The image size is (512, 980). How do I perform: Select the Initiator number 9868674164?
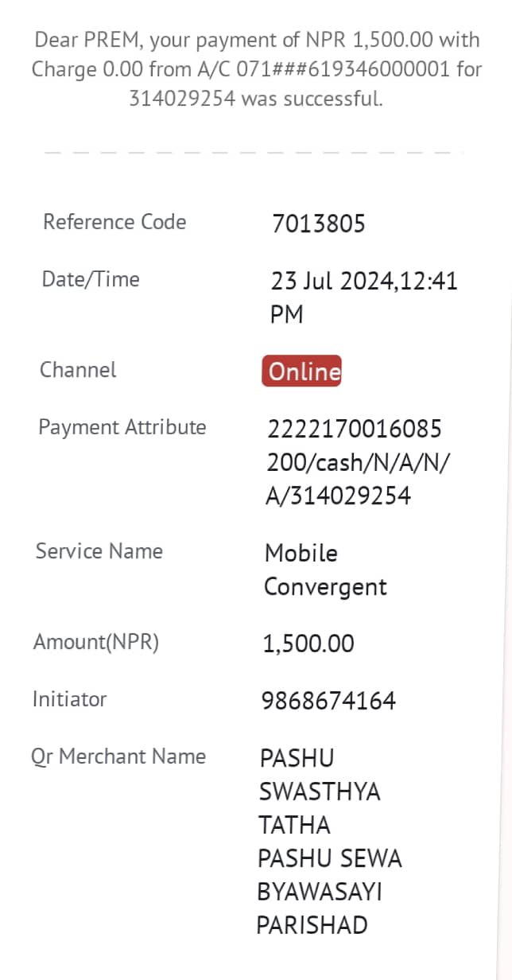click(328, 701)
